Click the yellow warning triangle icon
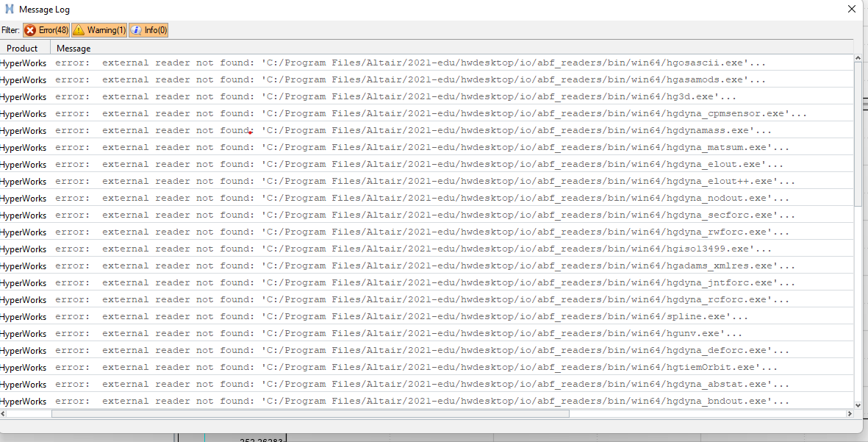This screenshot has width=868, height=442. coord(79,30)
